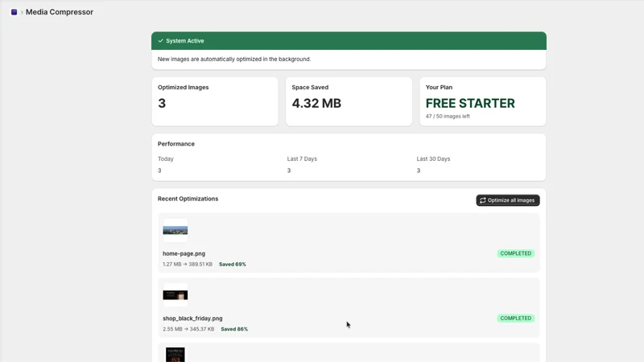Open the shop_black_friday.png thumbnail
Screen dimensions: 644x362
175,295
